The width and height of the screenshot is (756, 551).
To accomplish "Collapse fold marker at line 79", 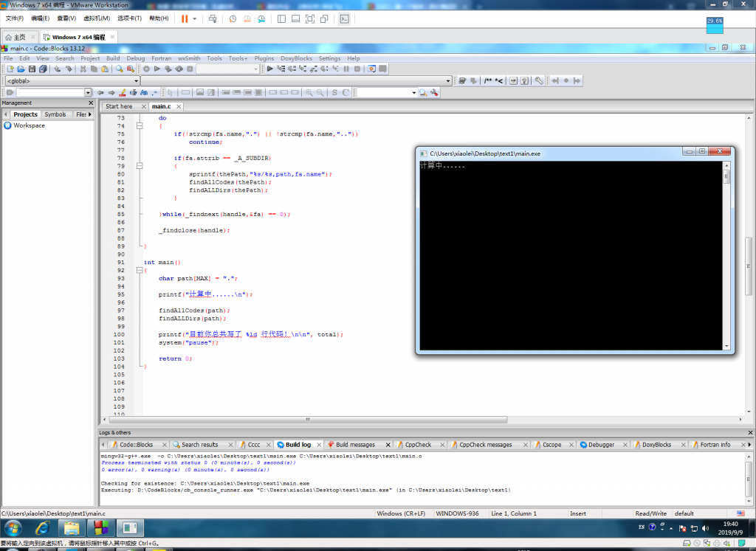I will pyautogui.click(x=140, y=166).
